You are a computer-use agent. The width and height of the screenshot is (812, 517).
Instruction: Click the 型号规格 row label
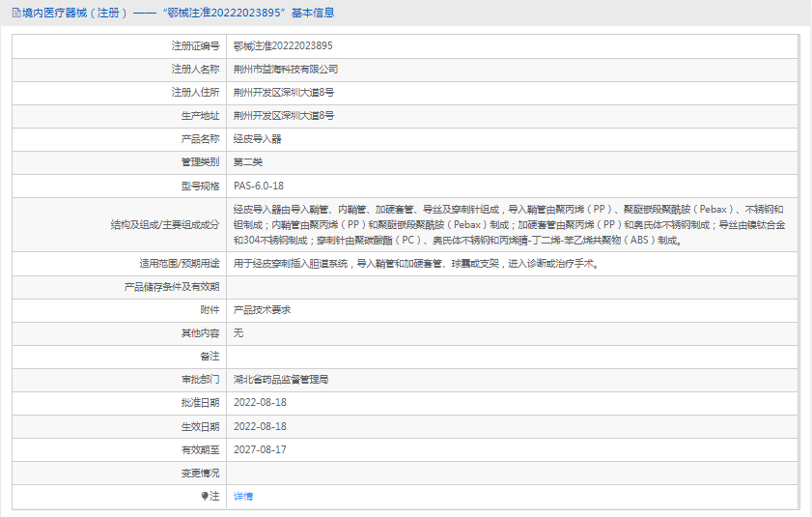point(200,186)
